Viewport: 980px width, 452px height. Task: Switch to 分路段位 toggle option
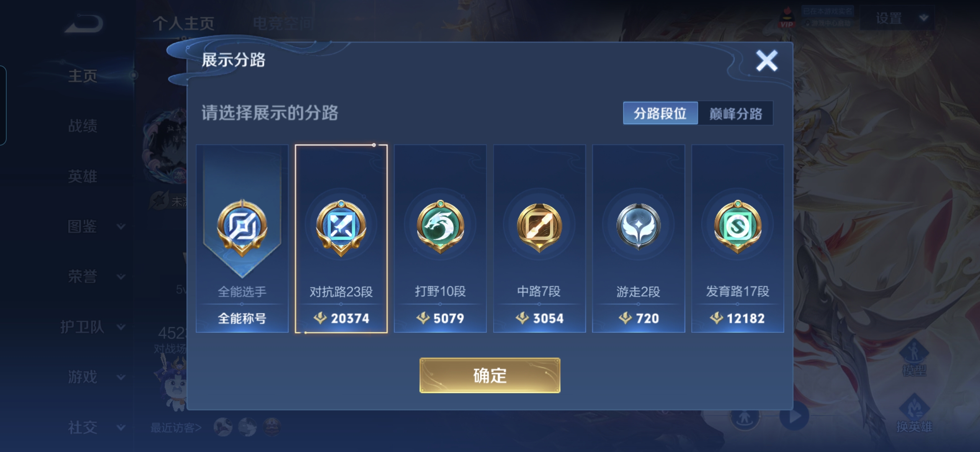(660, 113)
